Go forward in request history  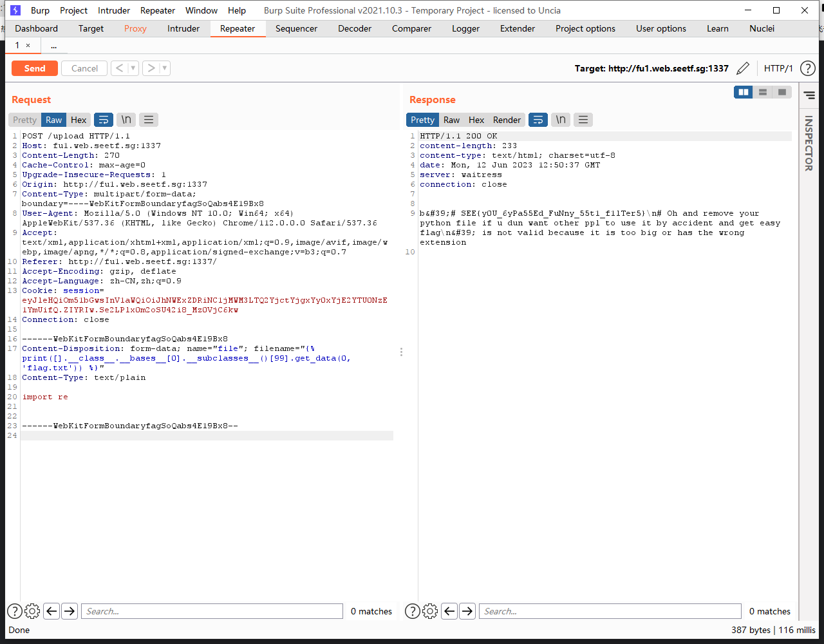pos(151,68)
